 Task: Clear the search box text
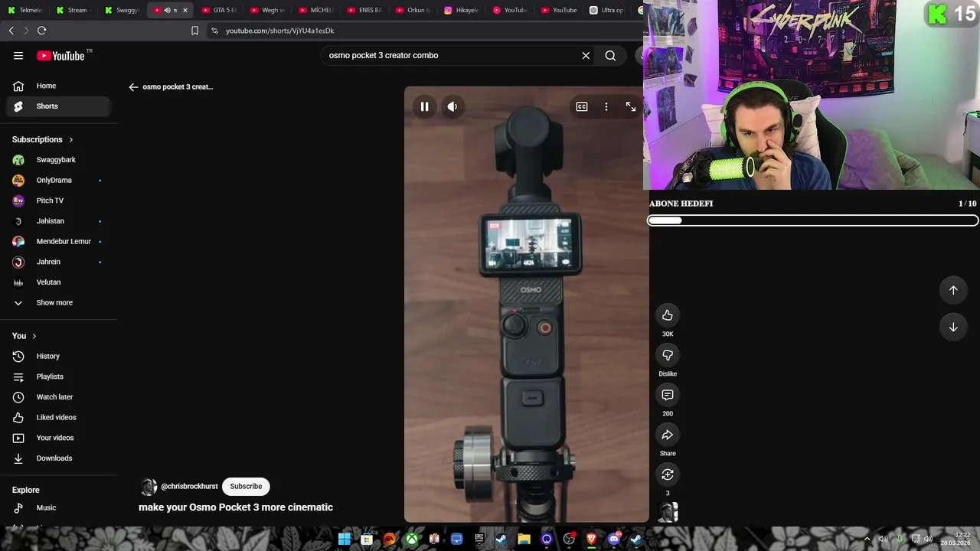(586, 55)
